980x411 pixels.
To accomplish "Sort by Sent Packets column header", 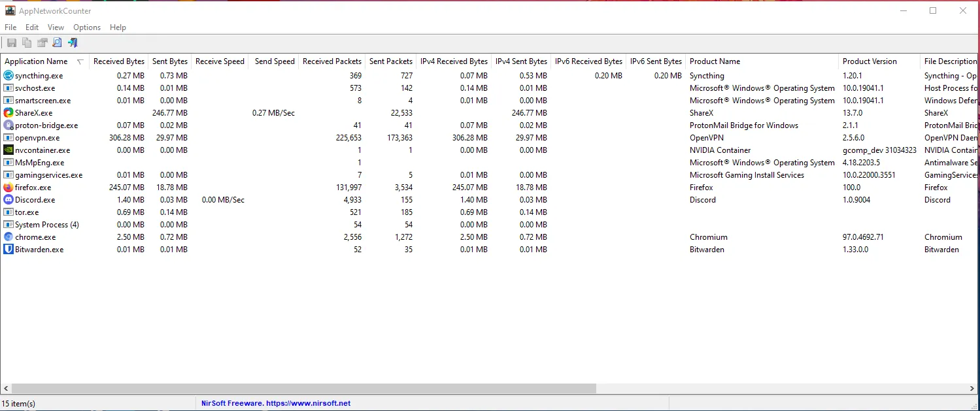I will click(390, 61).
